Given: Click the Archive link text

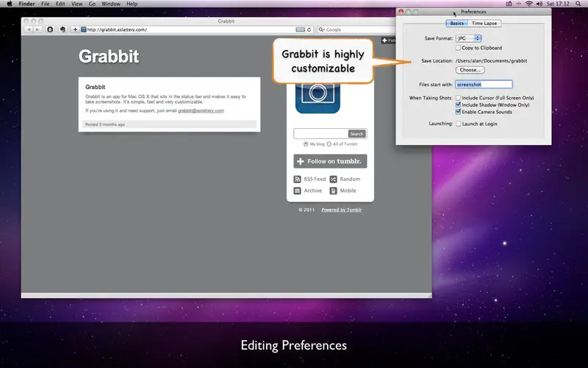Looking at the screenshot, I should click(x=313, y=191).
